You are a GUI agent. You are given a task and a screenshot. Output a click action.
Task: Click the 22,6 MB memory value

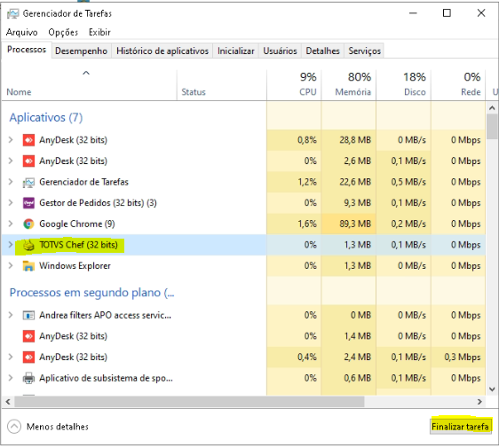click(x=355, y=182)
